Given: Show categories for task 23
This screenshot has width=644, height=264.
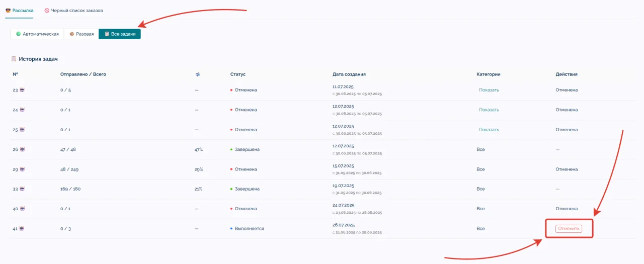Looking at the screenshot, I should [x=489, y=90].
